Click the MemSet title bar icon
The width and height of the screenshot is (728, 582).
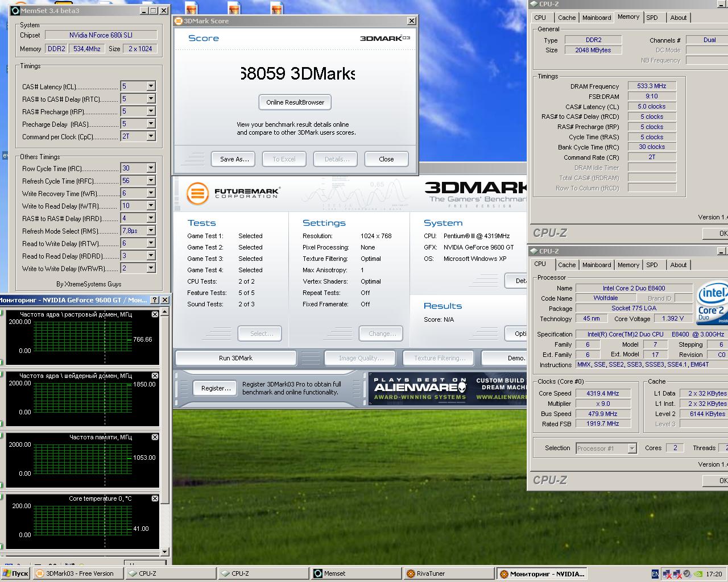tap(16, 10)
